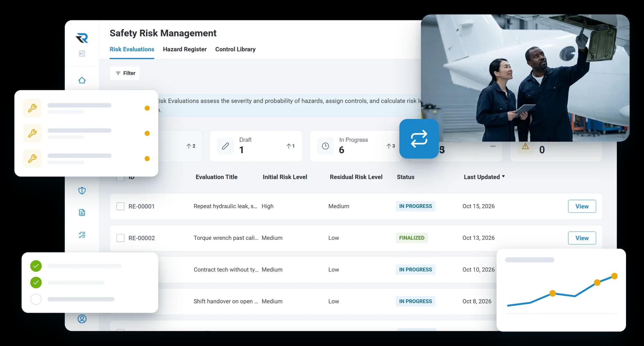Click the first wrench icon in the floating list

point(33,108)
